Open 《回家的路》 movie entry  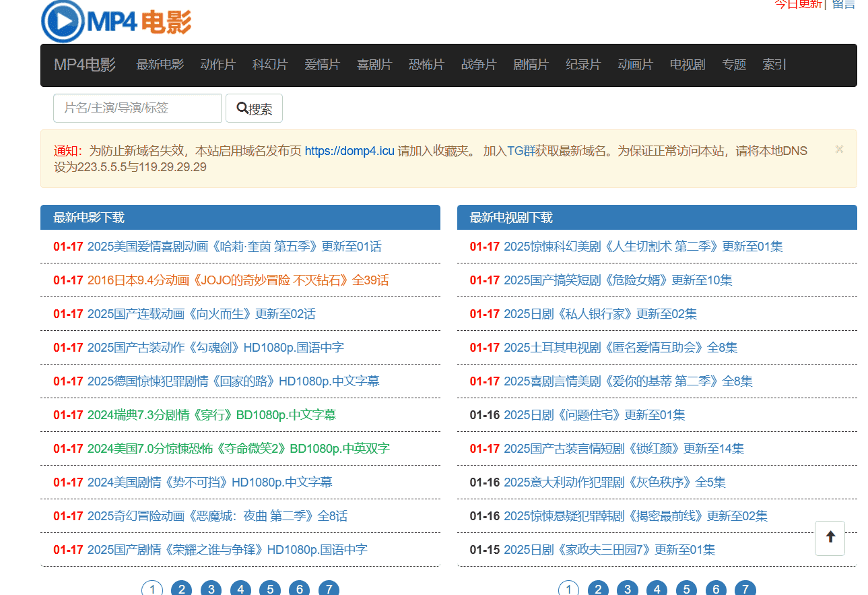(234, 381)
